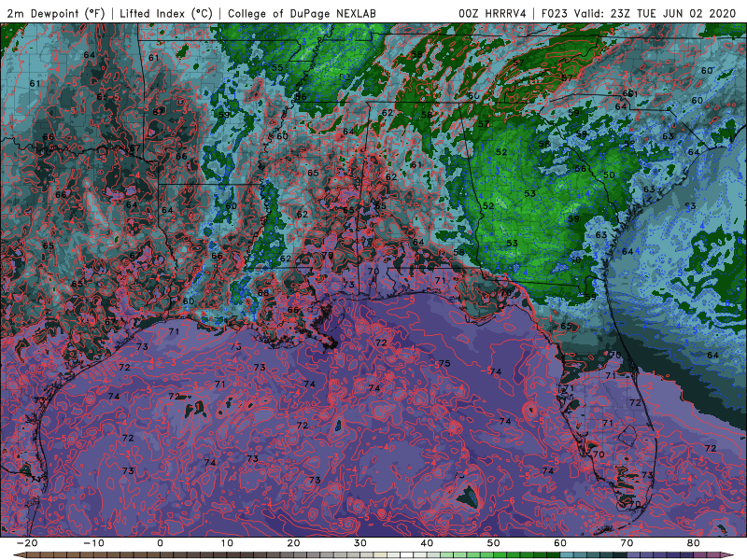Click the 75 dewpoint value in the Gulf
Image resolution: width=747 pixels, height=560 pixels.
point(444,363)
